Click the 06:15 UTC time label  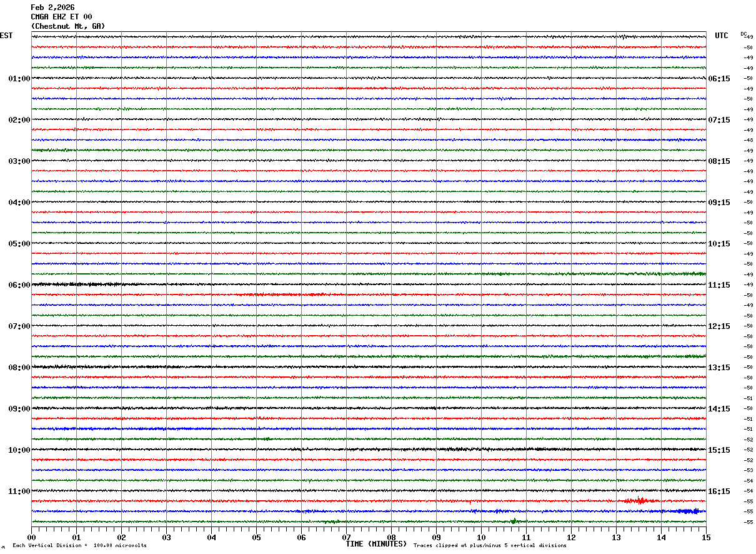coord(719,79)
